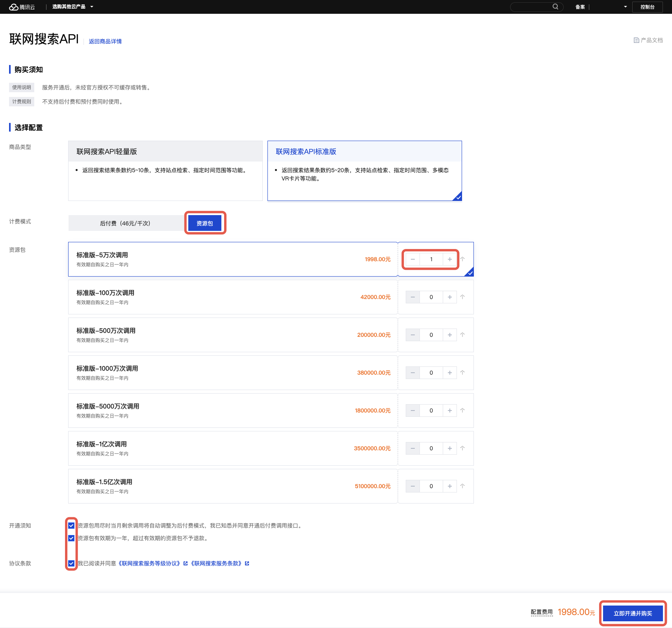Increase quantity for 标准版-100万次调用
Screen dimensions: 672x628
point(450,297)
